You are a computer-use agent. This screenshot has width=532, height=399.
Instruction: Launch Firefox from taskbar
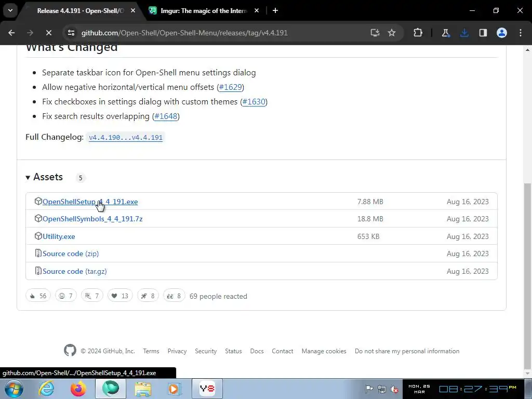pyautogui.click(x=78, y=389)
